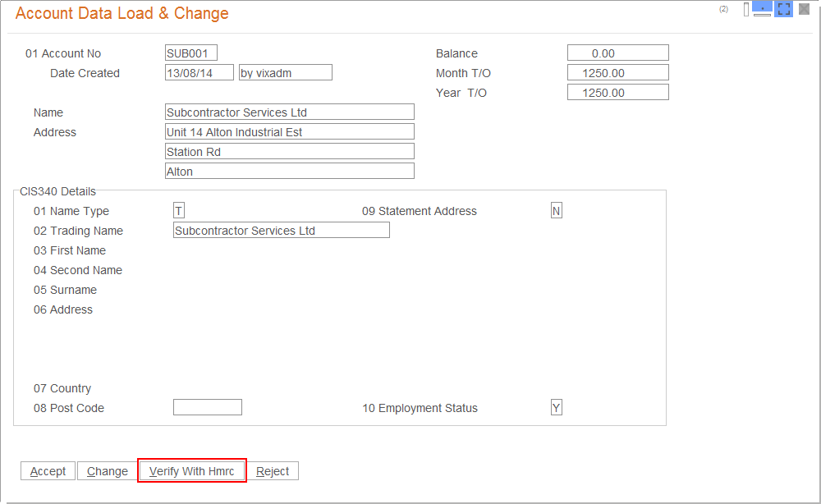Click the full-screen expand icon
The width and height of the screenshot is (821, 504).
(x=784, y=9)
